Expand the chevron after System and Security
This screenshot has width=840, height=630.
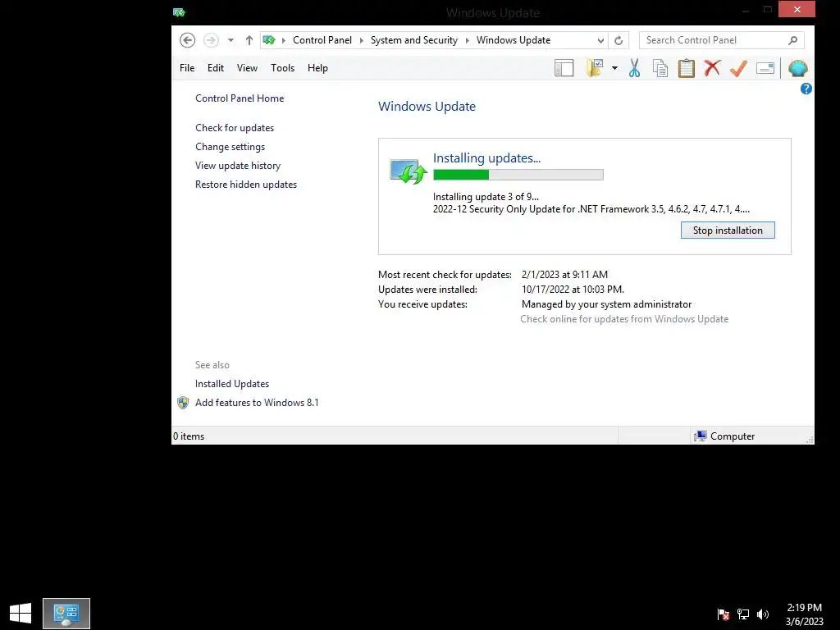point(467,40)
